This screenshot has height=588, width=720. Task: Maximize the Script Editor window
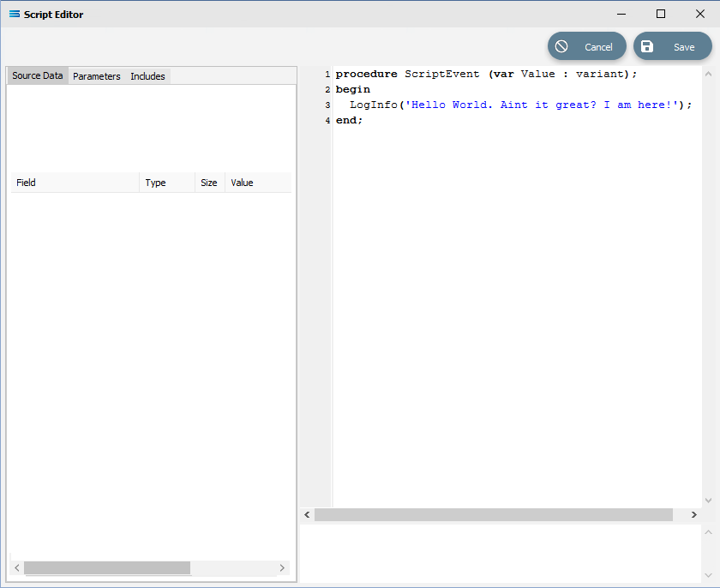661,15
